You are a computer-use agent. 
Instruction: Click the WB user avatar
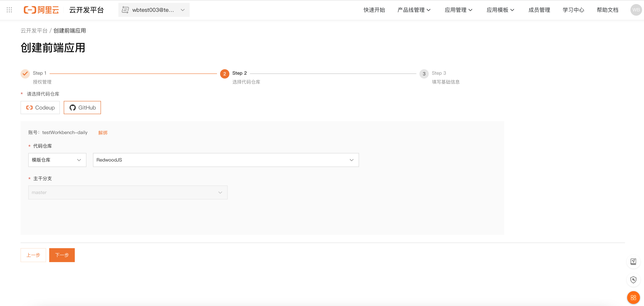636,10
